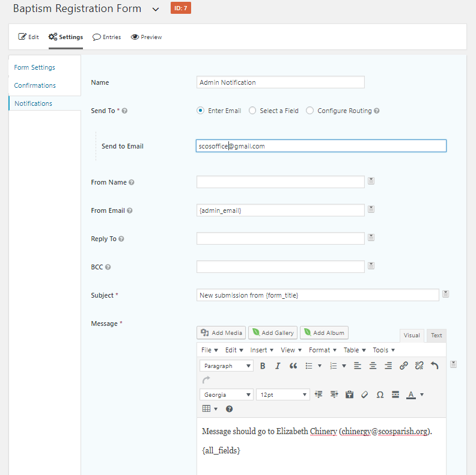476x475 pixels.
Task: Open the 12pt font size dropdown
Action: coord(283,394)
